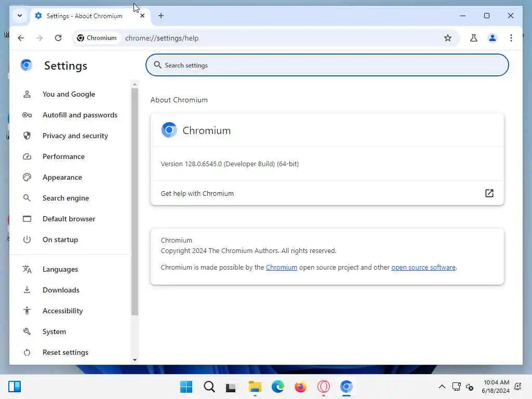
Task: Open the profile avatar menu
Action: (493, 38)
